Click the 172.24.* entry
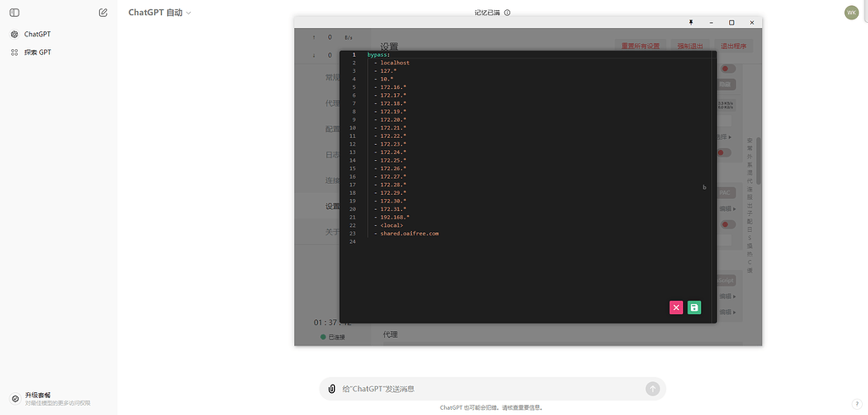 [x=393, y=152]
